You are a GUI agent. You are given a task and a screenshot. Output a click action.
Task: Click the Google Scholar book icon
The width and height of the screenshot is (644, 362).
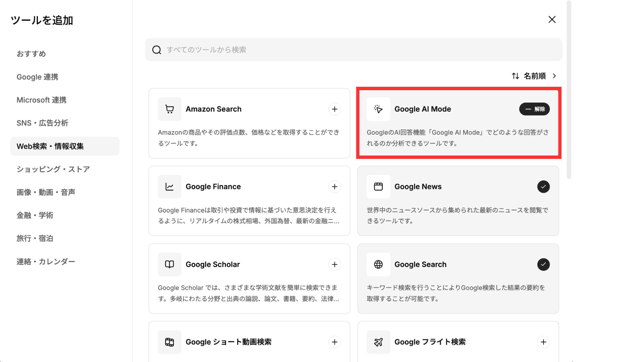point(169,264)
